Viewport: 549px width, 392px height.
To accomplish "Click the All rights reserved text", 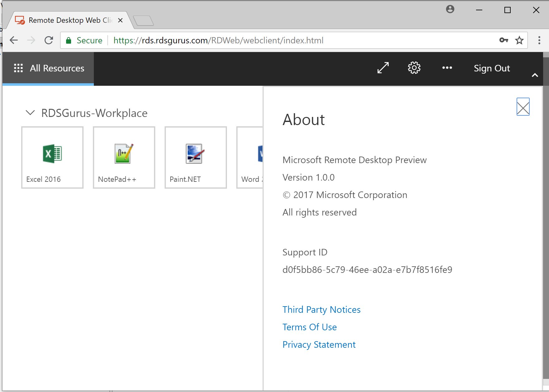I will click(x=320, y=212).
